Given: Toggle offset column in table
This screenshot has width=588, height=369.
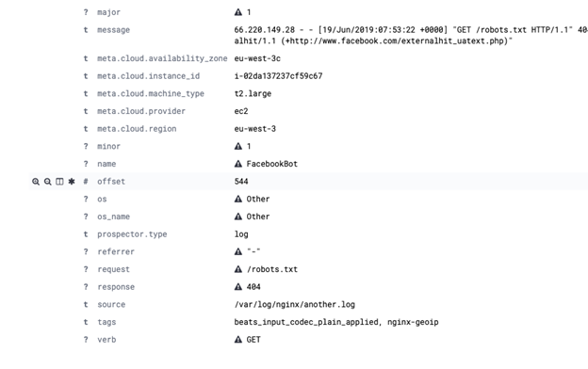Looking at the screenshot, I should (59, 182).
